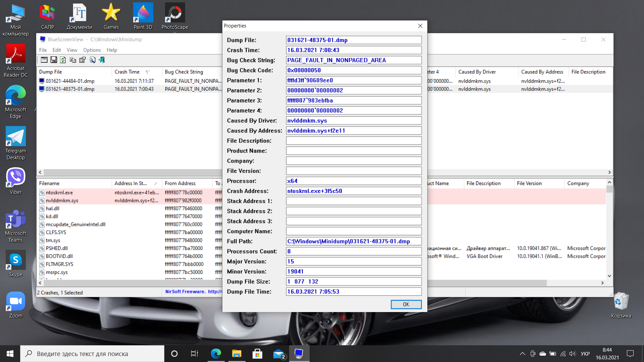The width and height of the screenshot is (644, 362).
Task: Select BOOTVID.dll row in module list
Action: click(x=129, y=256)
